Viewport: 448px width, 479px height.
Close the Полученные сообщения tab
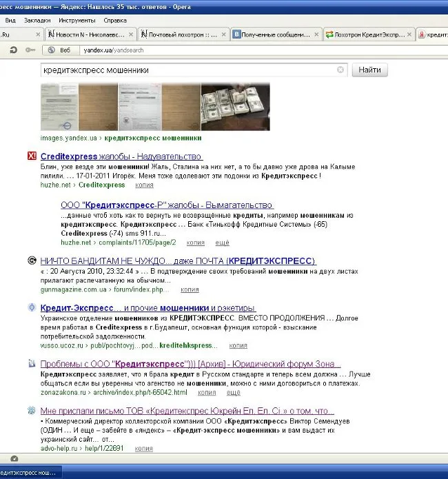tap(316, 34)
